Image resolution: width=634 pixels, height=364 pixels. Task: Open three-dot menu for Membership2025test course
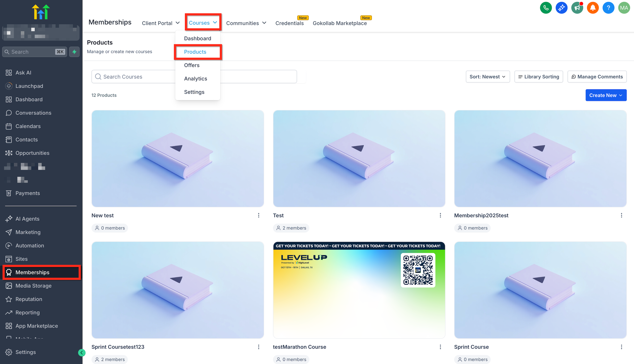[x=621, y=215]
